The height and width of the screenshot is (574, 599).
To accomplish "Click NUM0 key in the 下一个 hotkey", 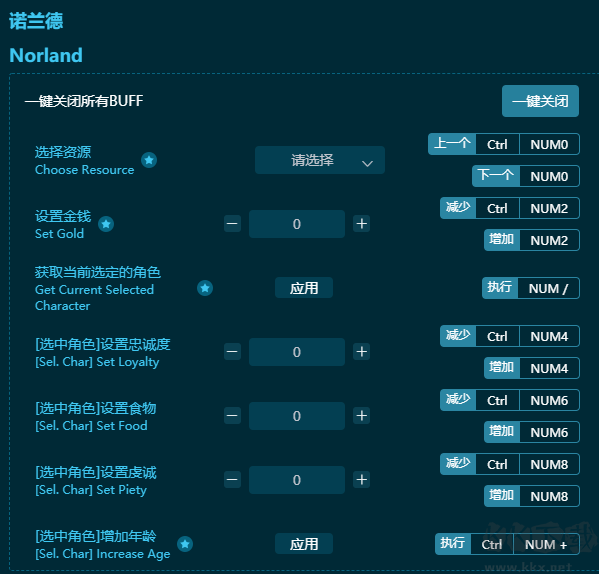I will pos(549,176).
